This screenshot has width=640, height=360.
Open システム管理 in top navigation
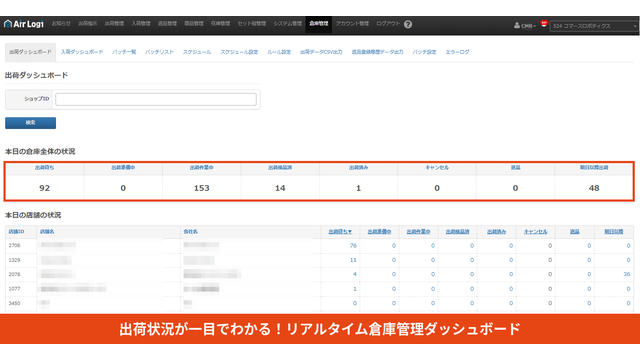tap(288, 24)
